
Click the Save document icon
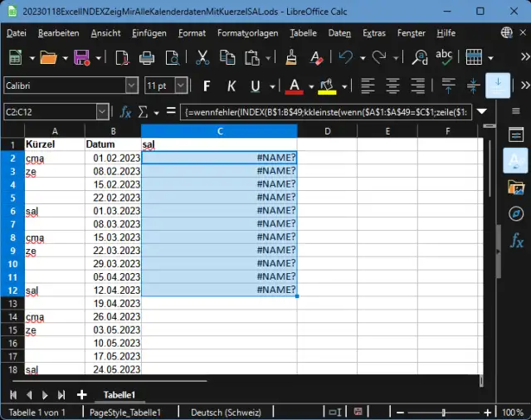click(x=81, y=57)
